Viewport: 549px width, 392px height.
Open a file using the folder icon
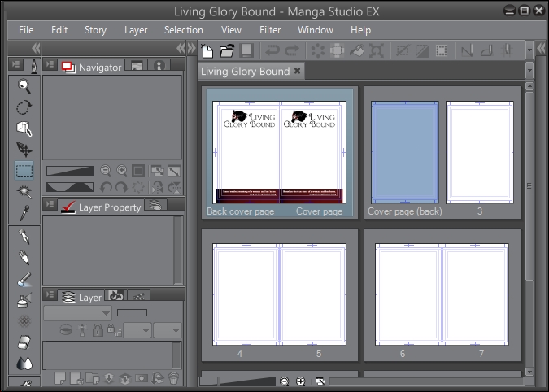(227, 50)
